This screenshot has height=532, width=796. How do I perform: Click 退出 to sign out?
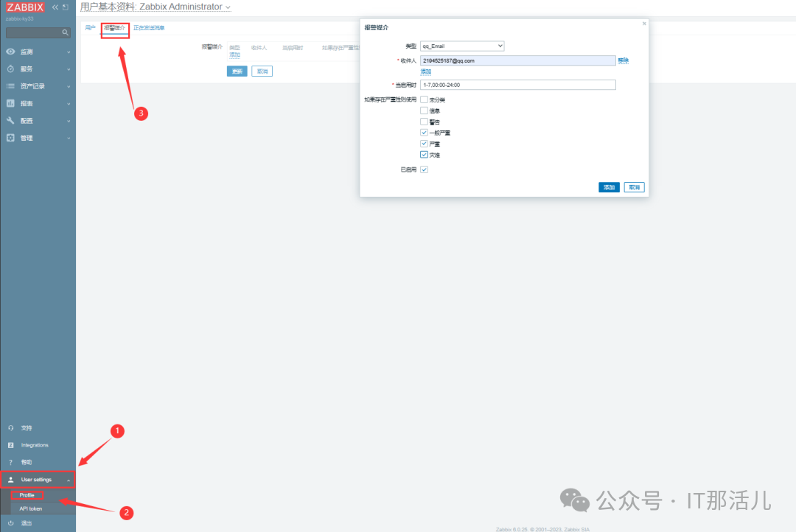click(27, 523)
